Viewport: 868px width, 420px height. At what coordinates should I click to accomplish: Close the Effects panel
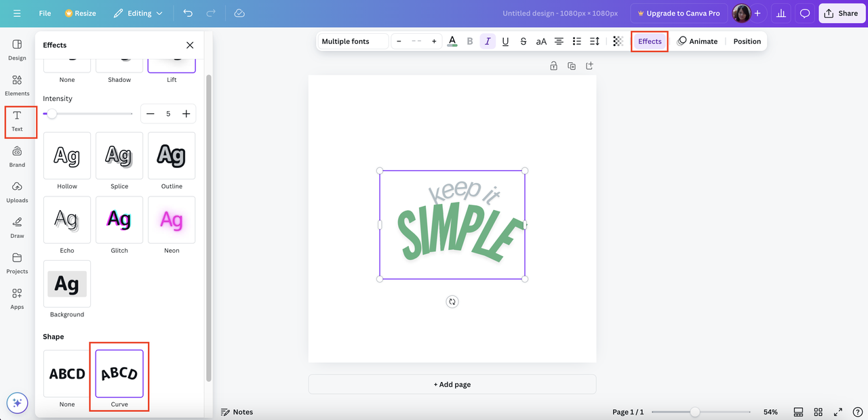pyautogui.click(x=190, y=45)
